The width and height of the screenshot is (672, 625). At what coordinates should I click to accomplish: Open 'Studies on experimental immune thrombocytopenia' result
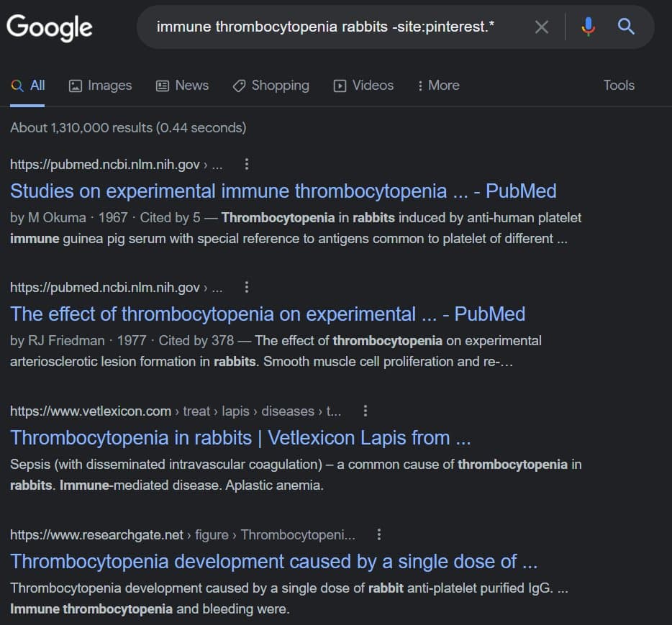(283, 191)
